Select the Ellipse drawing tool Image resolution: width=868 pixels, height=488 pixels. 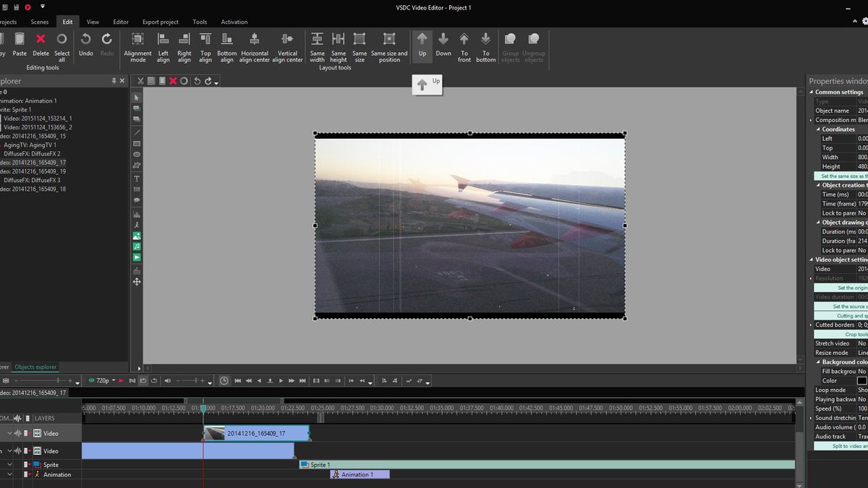137,155
